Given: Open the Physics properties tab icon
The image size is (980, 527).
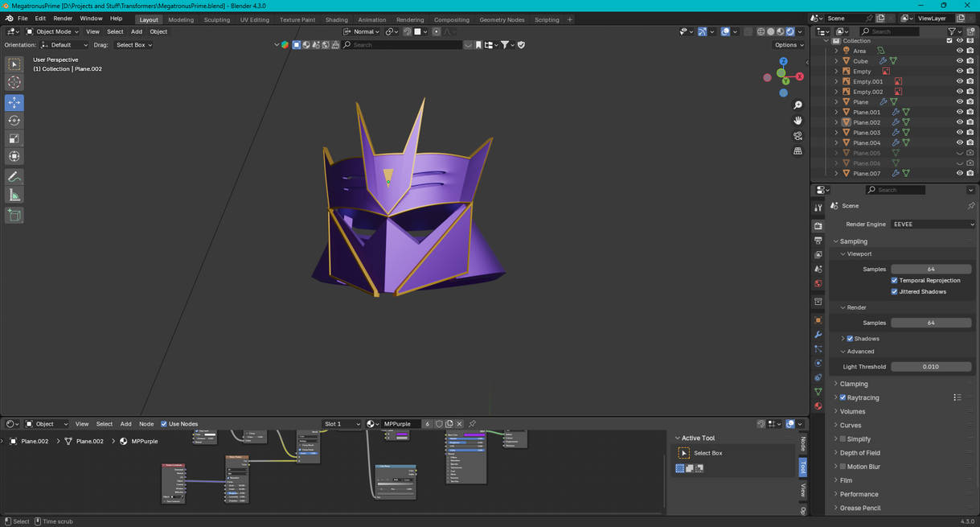Looking at the screenshot, I should (x=818, y=364).
